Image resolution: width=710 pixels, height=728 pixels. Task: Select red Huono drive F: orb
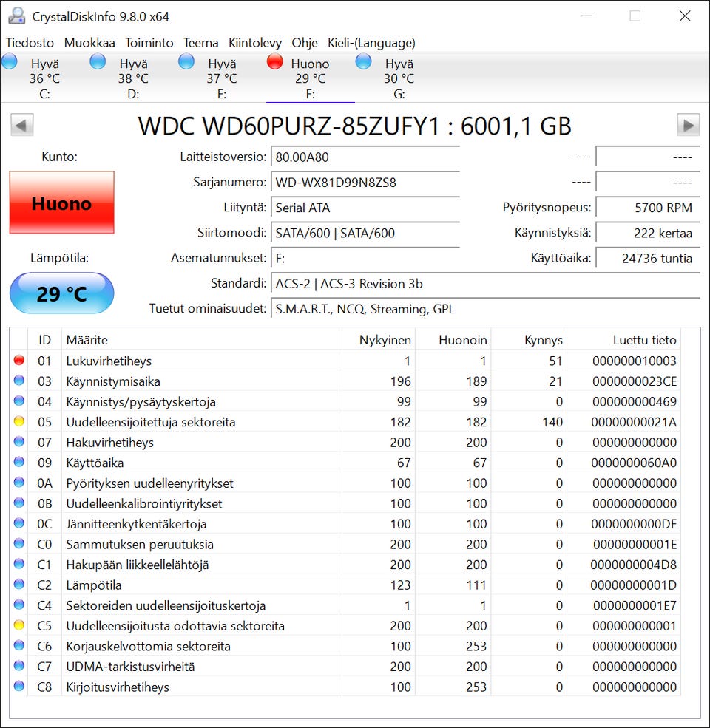pos(275,61)
